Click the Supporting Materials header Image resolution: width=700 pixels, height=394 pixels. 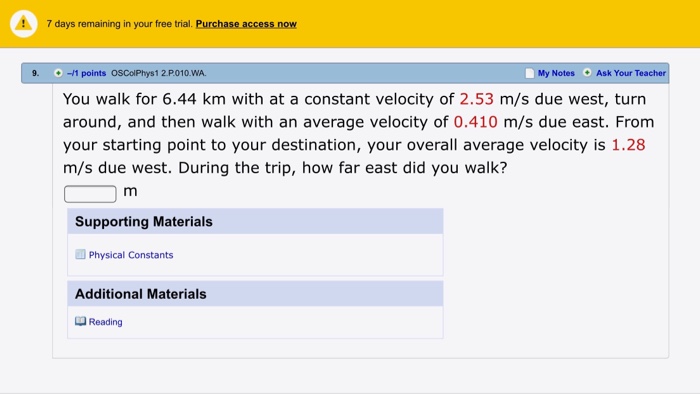(255, 221)
